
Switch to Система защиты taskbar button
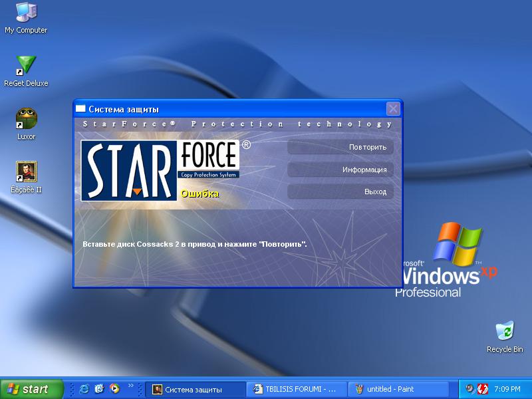pos(196,389)
